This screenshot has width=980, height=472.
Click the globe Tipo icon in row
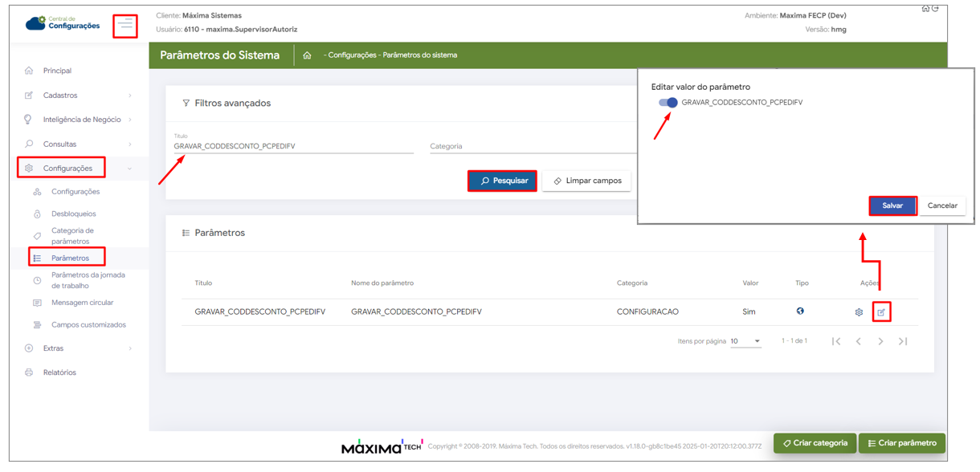coord(800,311)
